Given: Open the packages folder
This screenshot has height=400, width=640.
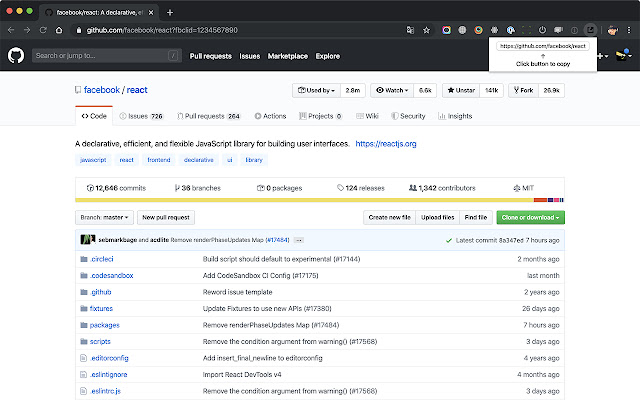Looking at the screenshot, I should tap(104, 325).
